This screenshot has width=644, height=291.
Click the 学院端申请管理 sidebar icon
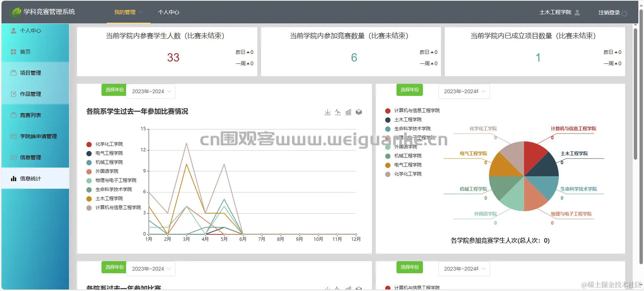[14, 136]
